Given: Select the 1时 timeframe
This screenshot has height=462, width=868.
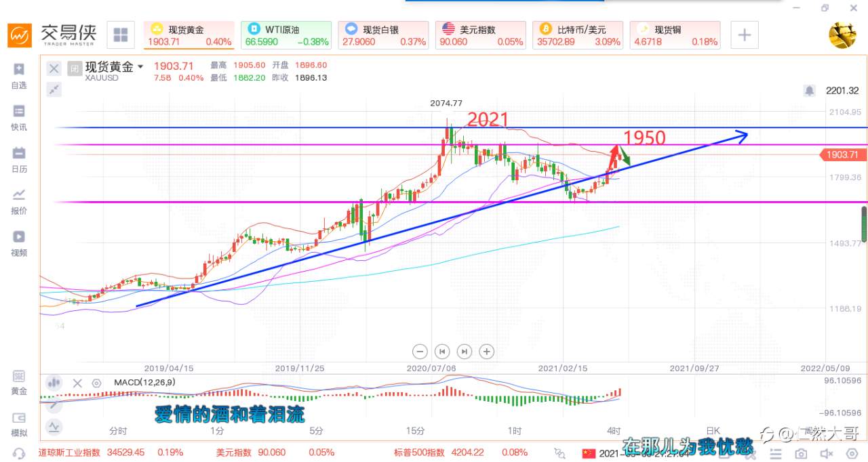Looking at the screenshot, I should tap(514, 431).
